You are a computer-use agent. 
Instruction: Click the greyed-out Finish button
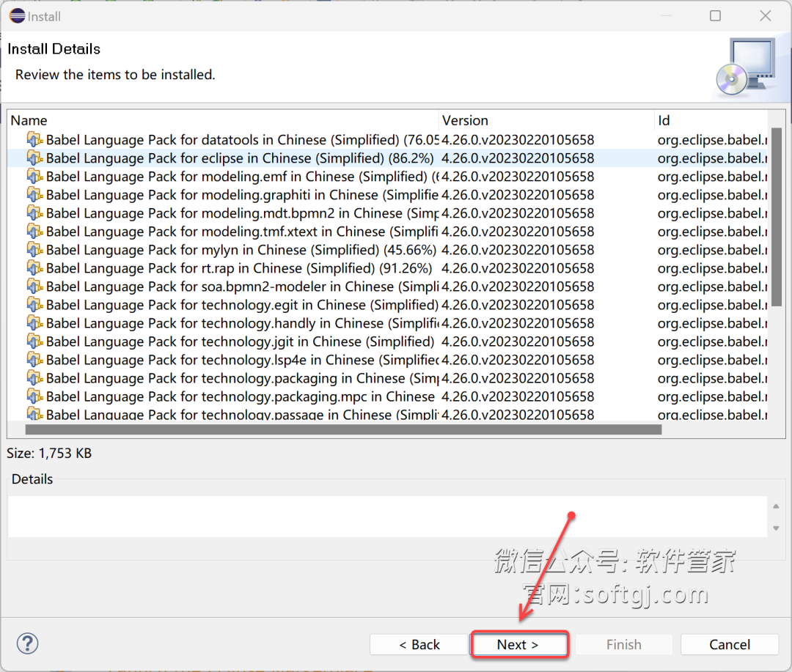pyautogui.click(x=624, y=645)
